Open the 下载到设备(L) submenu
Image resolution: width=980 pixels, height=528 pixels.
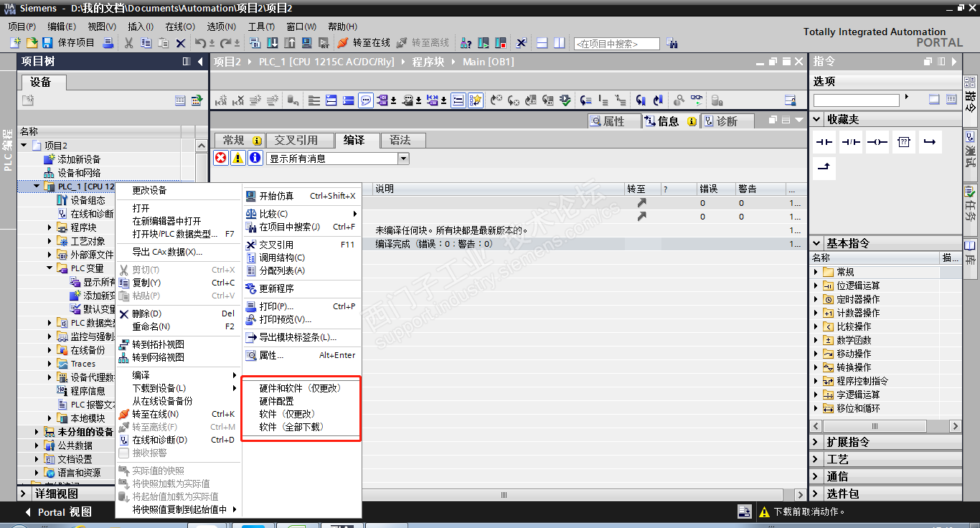(178, 388)
